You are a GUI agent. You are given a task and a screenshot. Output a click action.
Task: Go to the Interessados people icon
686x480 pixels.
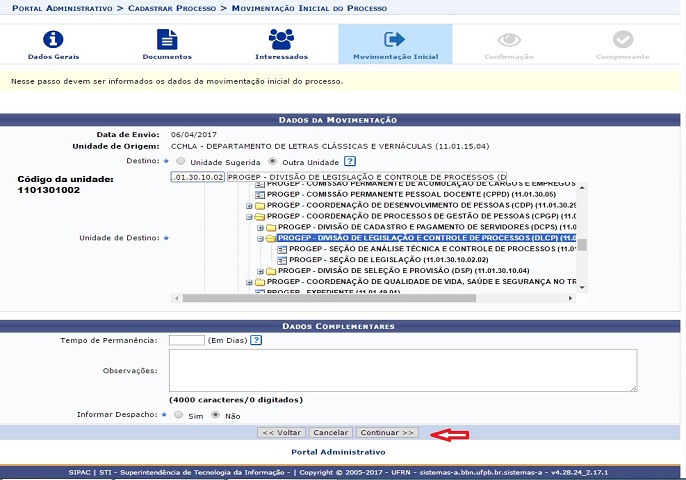pyautogui.click(x=281, y=40)
